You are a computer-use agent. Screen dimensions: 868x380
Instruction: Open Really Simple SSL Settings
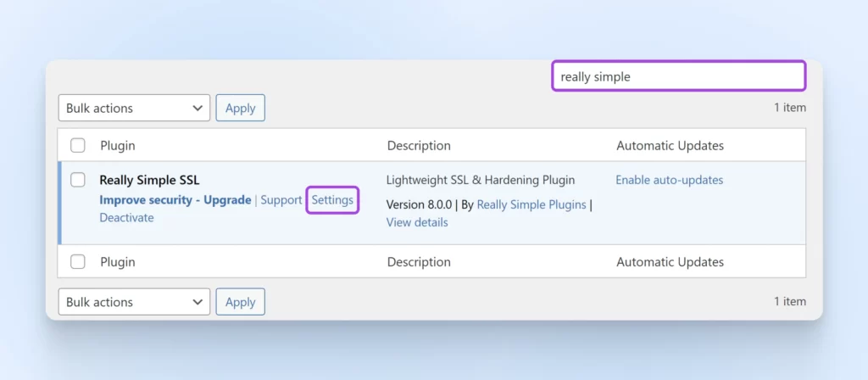(x=332, y=200)
